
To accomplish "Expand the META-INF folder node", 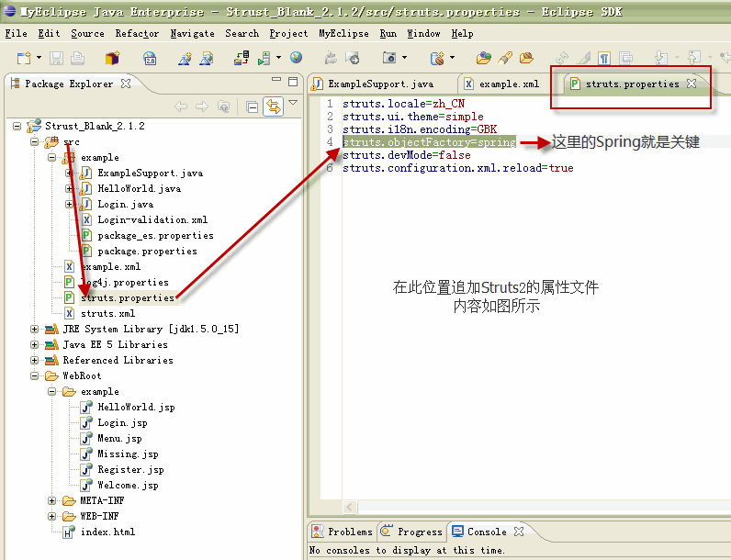I will click(x=51, y=501).
